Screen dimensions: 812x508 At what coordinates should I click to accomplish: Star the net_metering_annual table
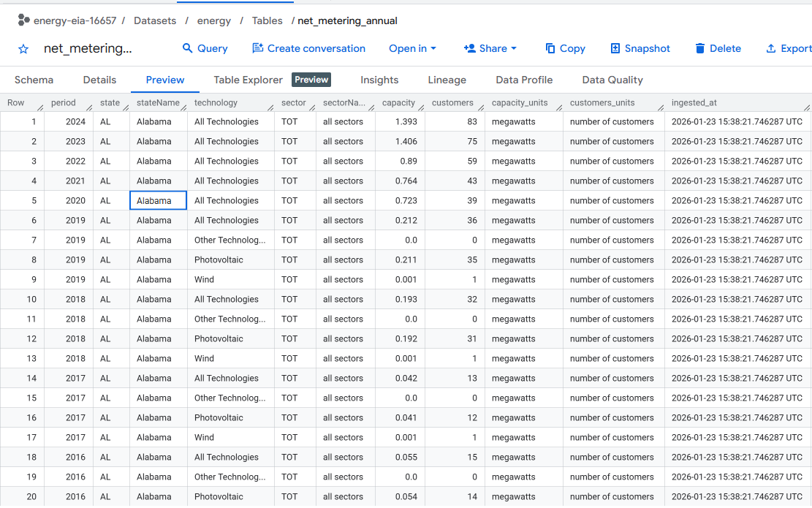23,48
